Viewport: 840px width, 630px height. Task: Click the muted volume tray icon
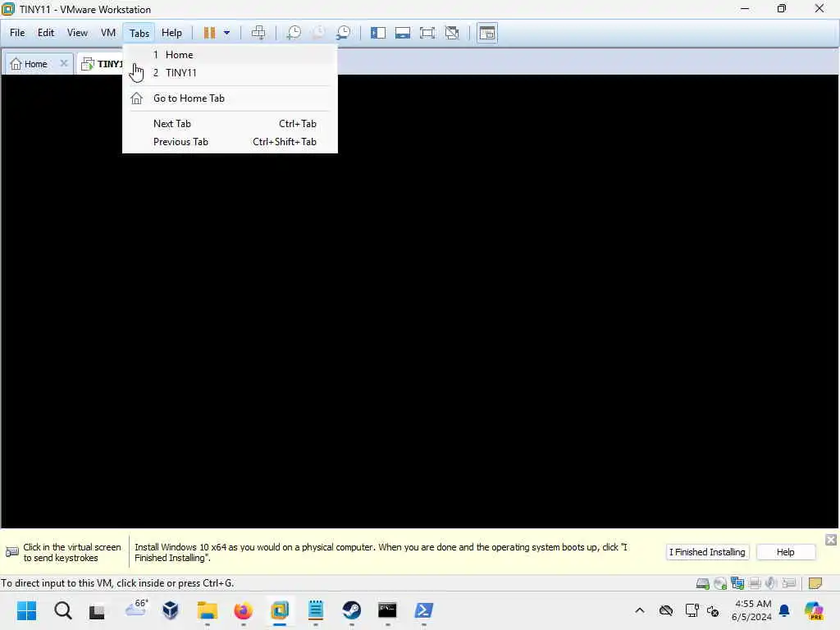[713, 610]
